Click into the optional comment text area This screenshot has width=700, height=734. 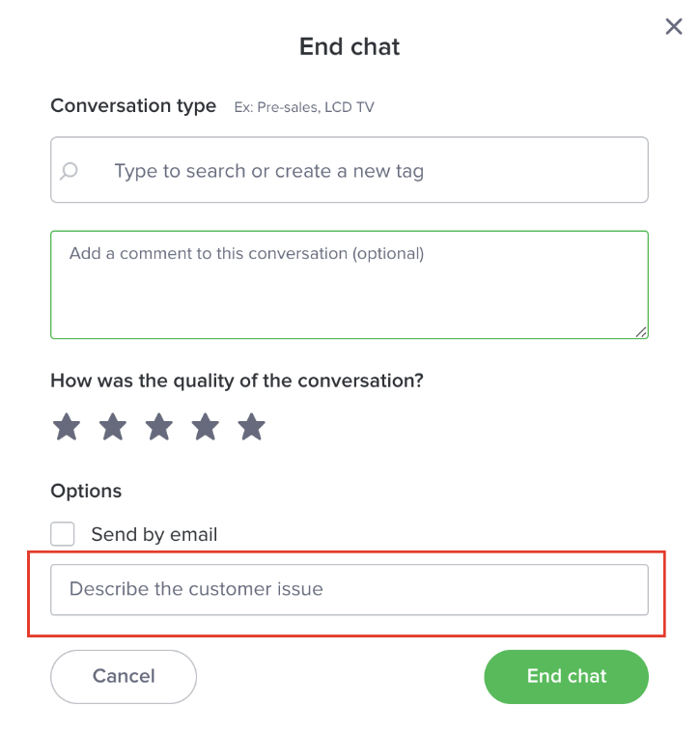[x=350, y=285]
